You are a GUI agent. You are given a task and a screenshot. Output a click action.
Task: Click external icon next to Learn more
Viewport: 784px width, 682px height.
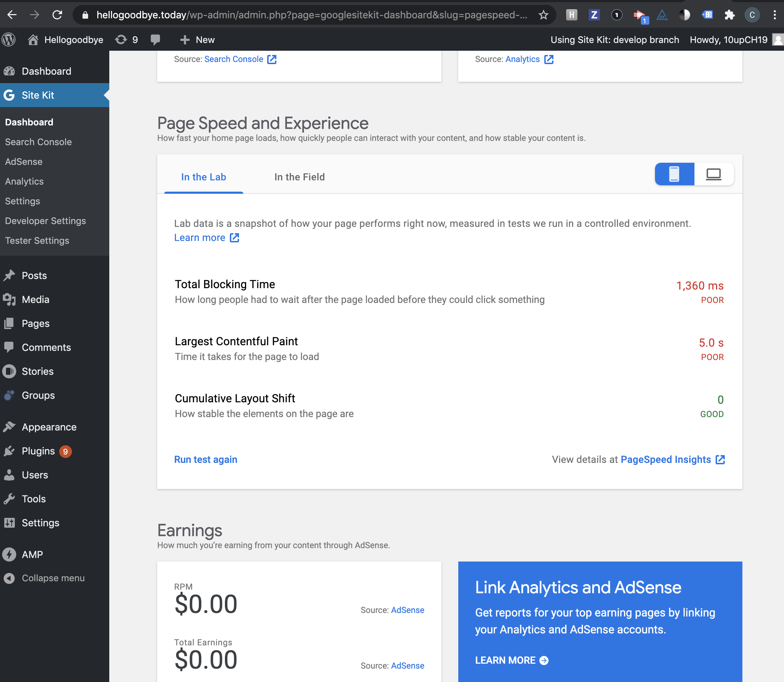[234, 238]
